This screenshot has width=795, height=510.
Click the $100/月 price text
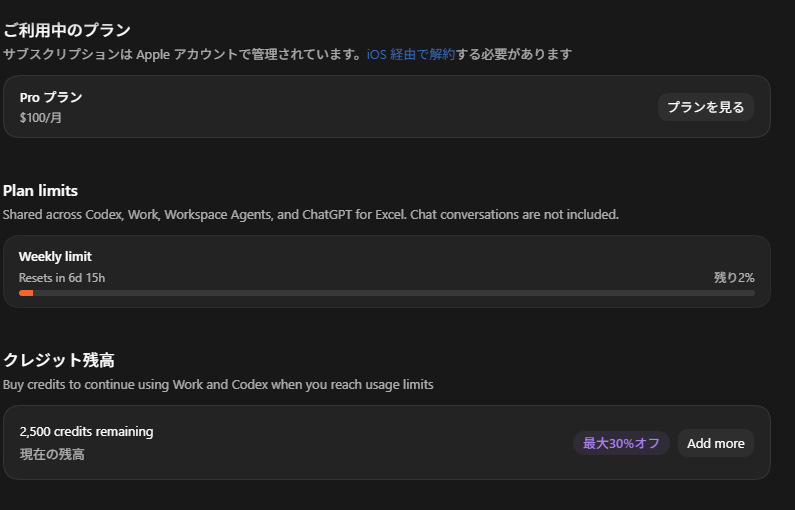coord(41,118)
